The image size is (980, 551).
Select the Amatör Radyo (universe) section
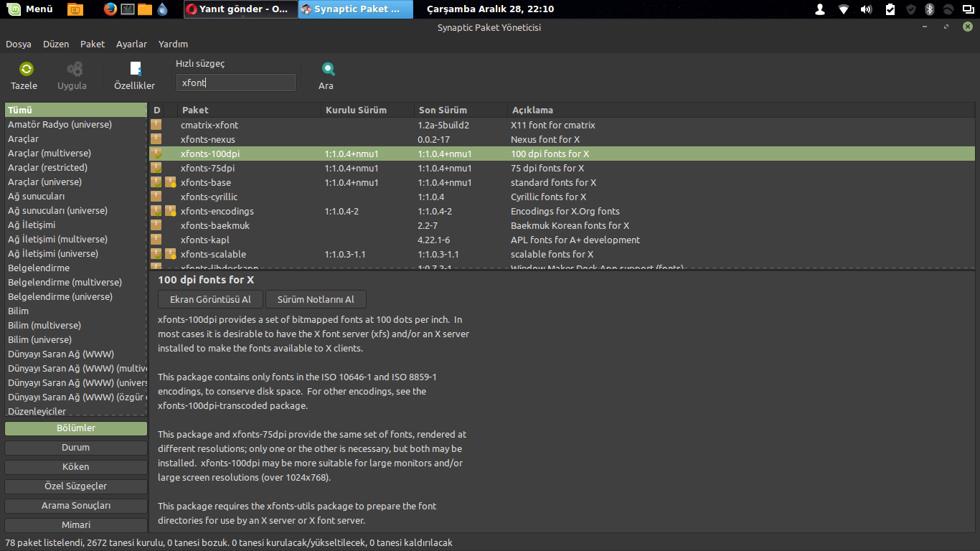pyautogui.click(x=75, y=125)
